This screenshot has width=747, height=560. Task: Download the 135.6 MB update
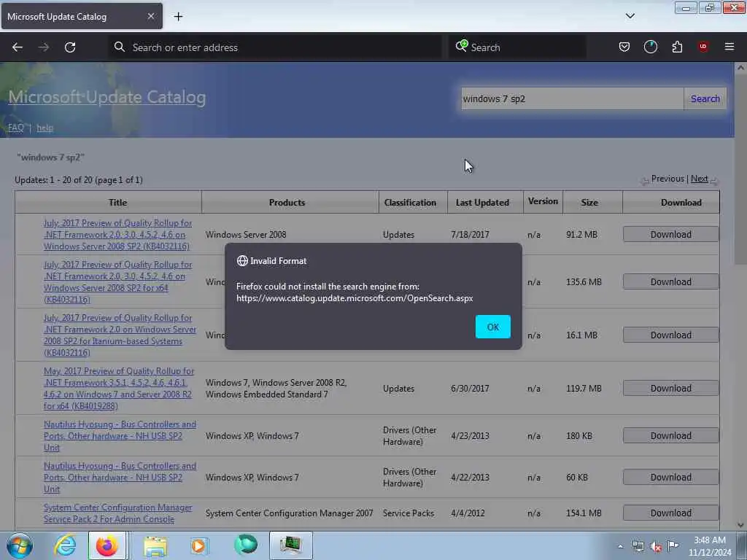click(671, 282)
